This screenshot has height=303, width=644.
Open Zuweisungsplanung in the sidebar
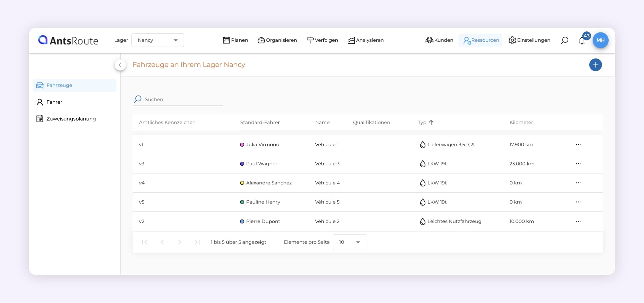(x=71, y=119)
